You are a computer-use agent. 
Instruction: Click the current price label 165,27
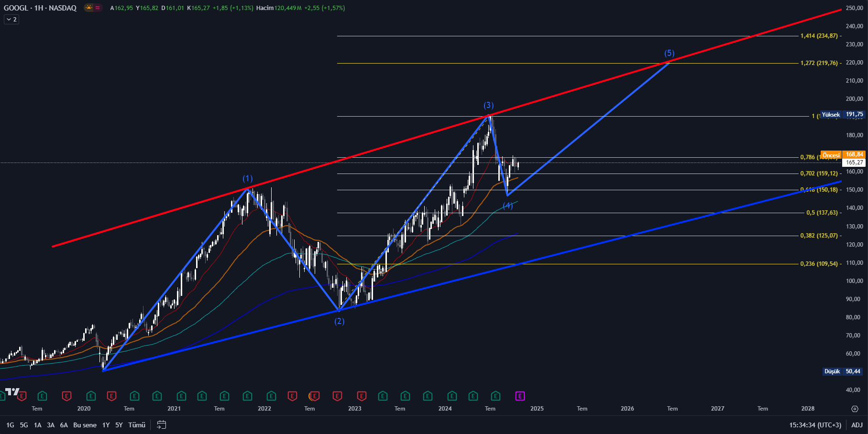point(854,163)
